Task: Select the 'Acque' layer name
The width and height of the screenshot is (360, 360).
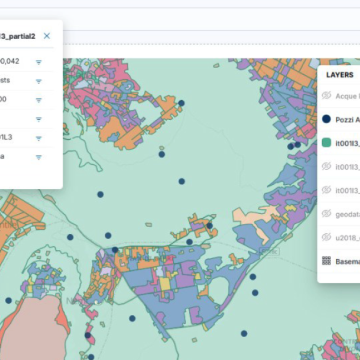Action: pyautogui.click(x=347, y=96)
